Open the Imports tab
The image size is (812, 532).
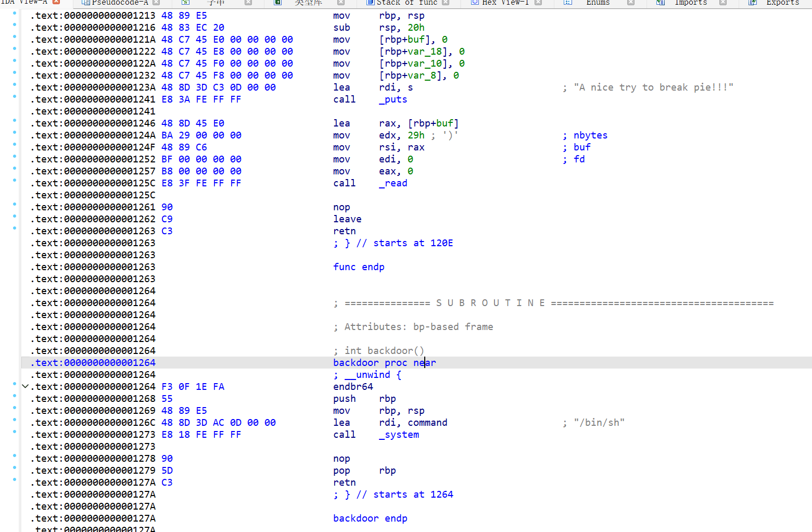coord(691,3)
